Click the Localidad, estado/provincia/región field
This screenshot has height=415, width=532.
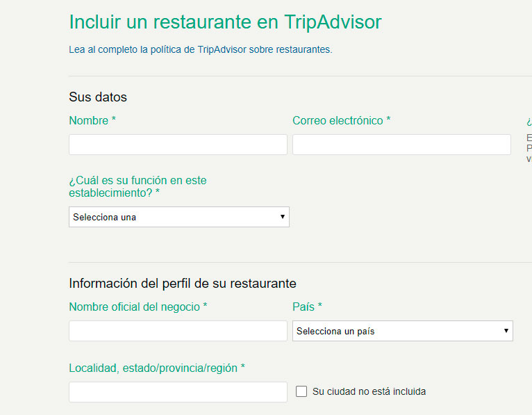pyautogui.click(x=178, y=392)
